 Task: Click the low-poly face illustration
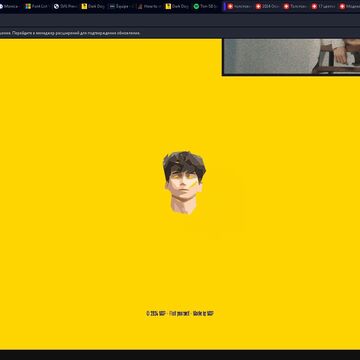[184, 182]
